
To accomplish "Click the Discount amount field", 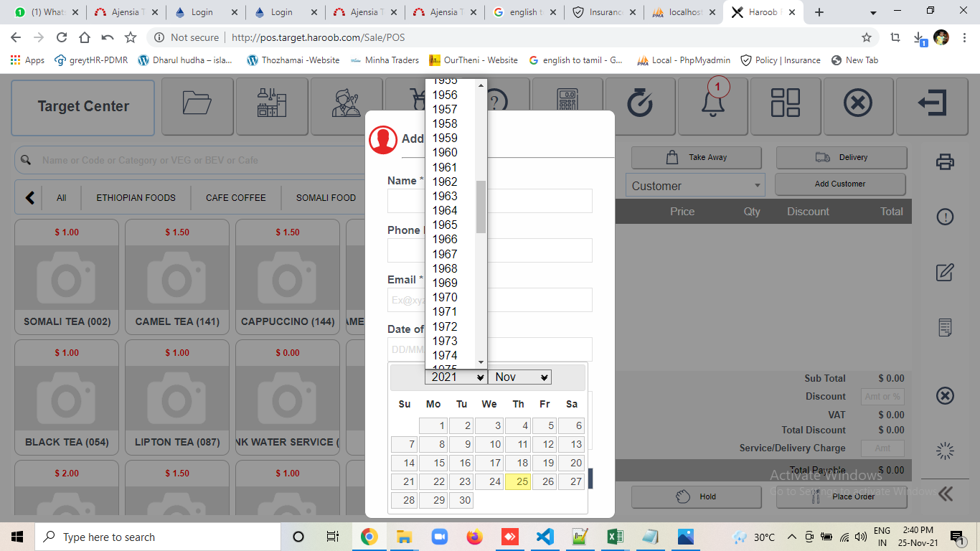I will coord(882,396).
